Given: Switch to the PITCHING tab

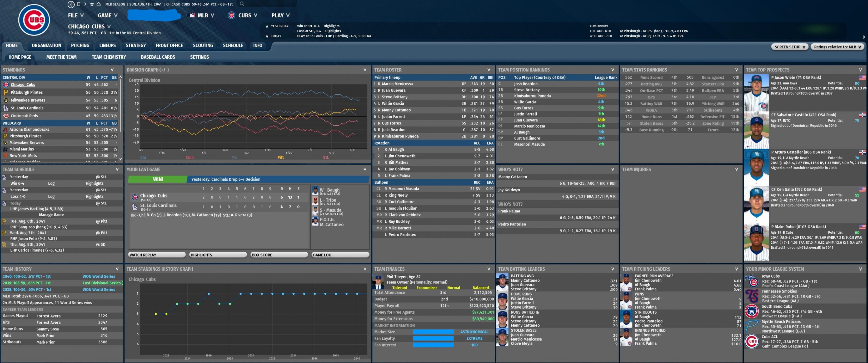Looking at the screenshot, I should pyautogui.click(x=80, y=45).
